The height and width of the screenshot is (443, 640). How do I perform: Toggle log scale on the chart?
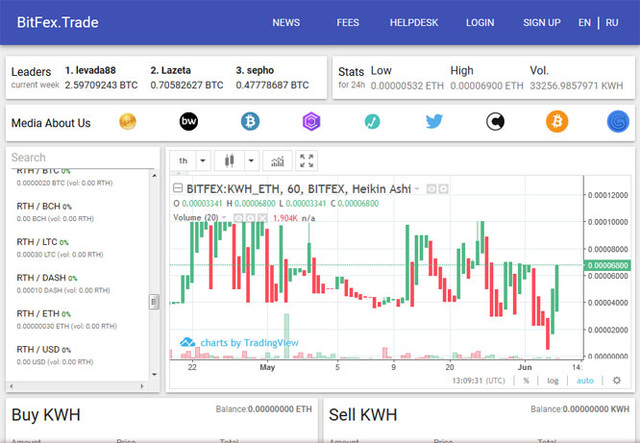pyautogui.click(x=553, y=381)
